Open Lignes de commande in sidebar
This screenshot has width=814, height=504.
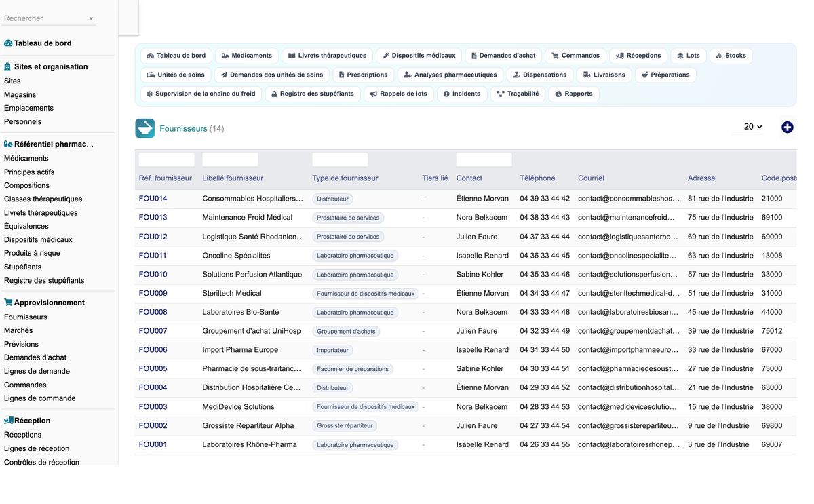click(39, 398)
